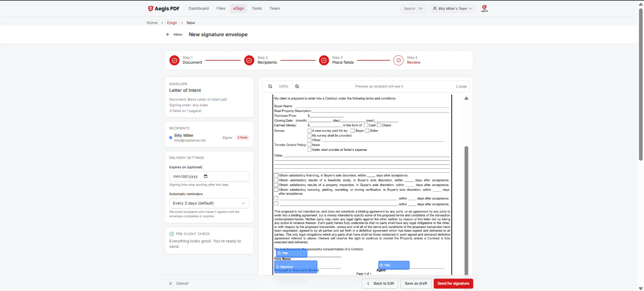This screenshot has width=644, height=291.
Task: Open the Esign breadcrumb link
Action: pos(172,23)
